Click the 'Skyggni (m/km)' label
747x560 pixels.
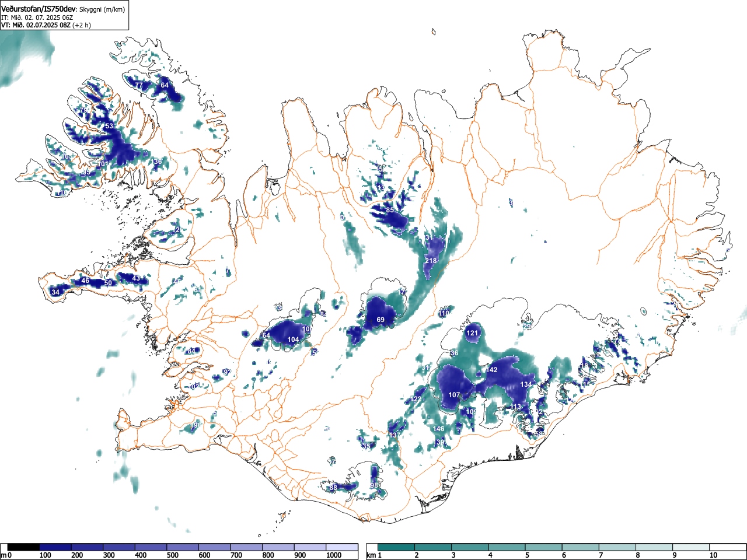(x=102, y=9)
